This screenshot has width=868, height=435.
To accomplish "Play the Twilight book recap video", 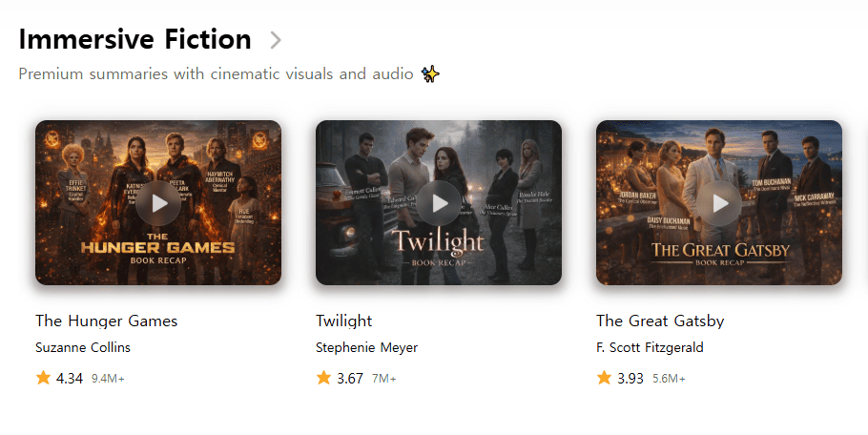I will [x=439, y=203].
